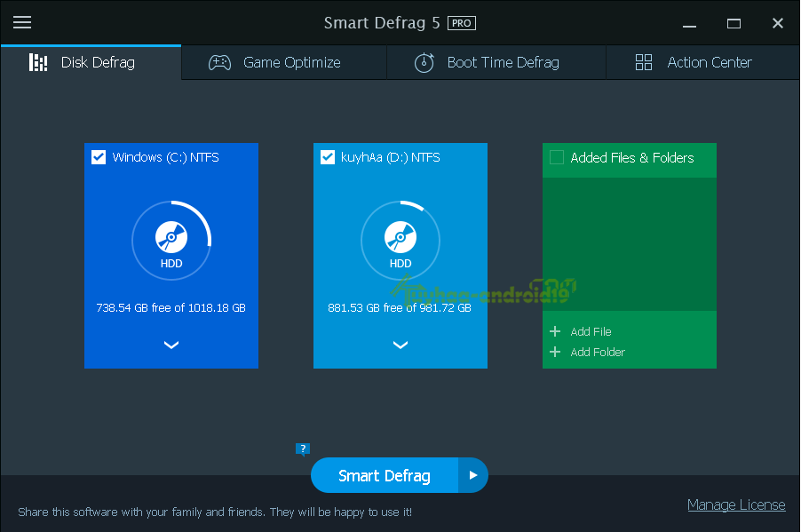Click the stopwatch Boot Time Defrag icon
801x532 pixels.
424,62
